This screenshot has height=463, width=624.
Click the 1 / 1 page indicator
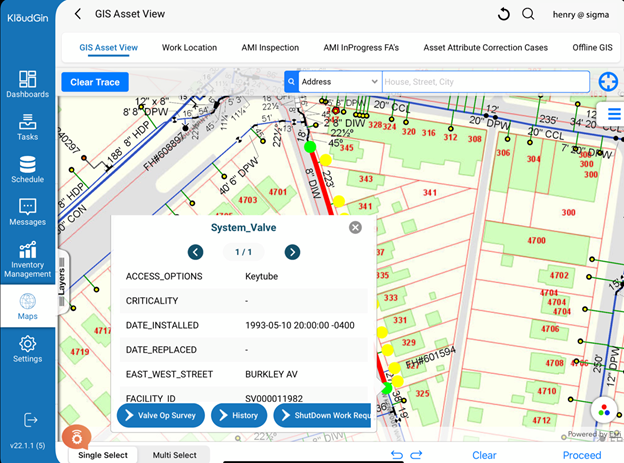click(243, 252)
